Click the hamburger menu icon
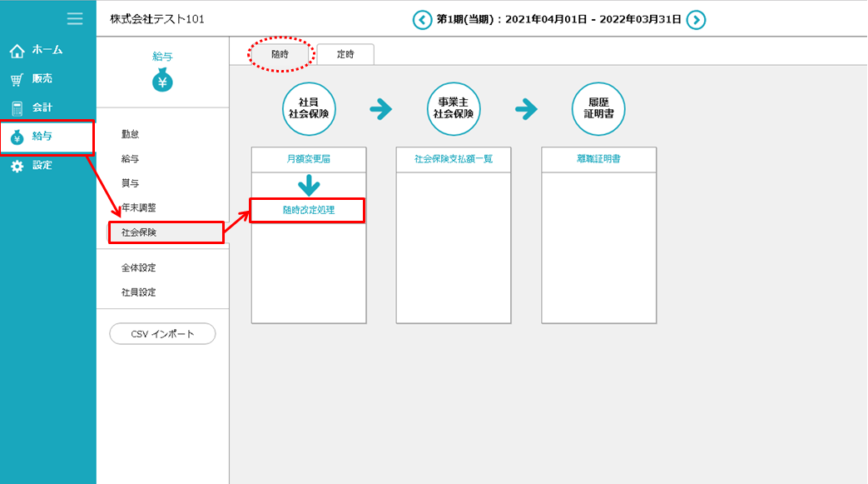This screenshot has width=868, height=484. click(75, 18)
